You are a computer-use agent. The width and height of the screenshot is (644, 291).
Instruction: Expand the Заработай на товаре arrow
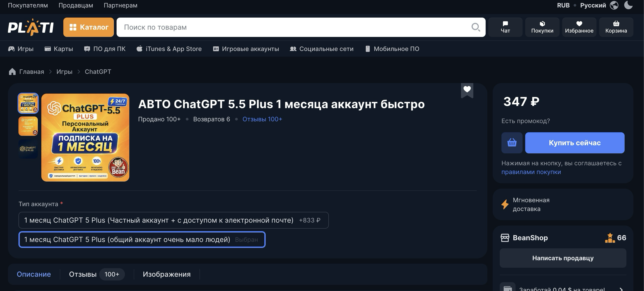tap(621, 289)
